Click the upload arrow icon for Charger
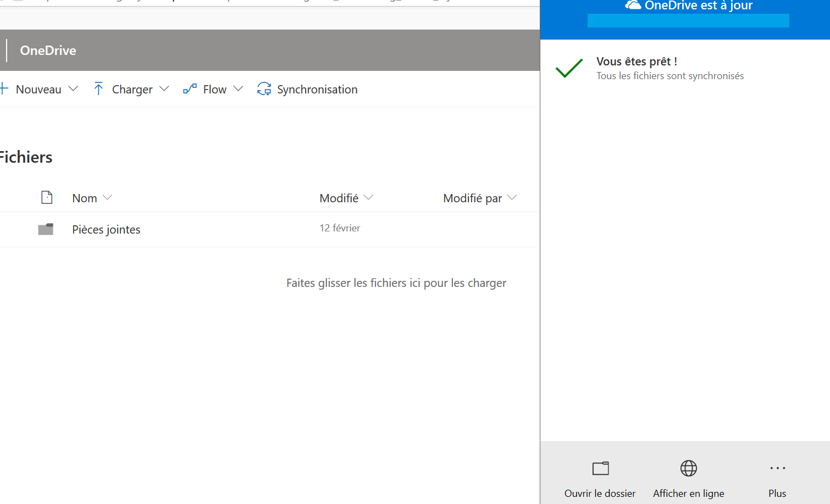 coord(98,88)
